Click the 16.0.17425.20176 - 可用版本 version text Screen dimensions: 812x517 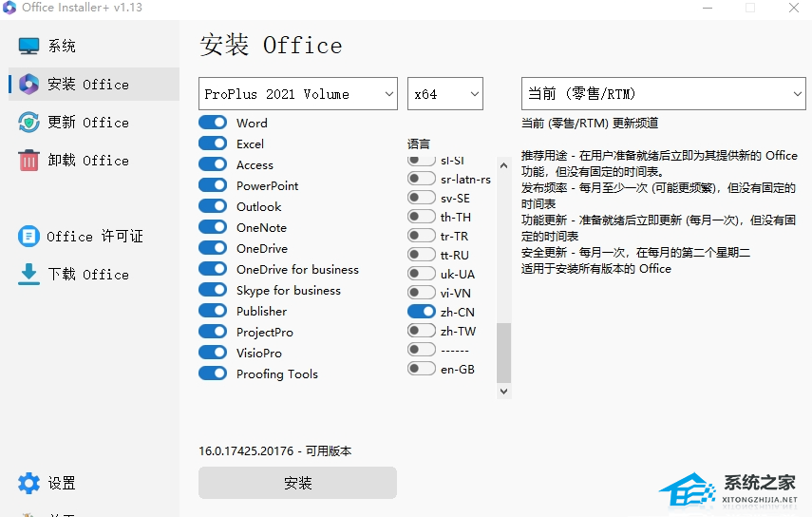click(275, 450)
